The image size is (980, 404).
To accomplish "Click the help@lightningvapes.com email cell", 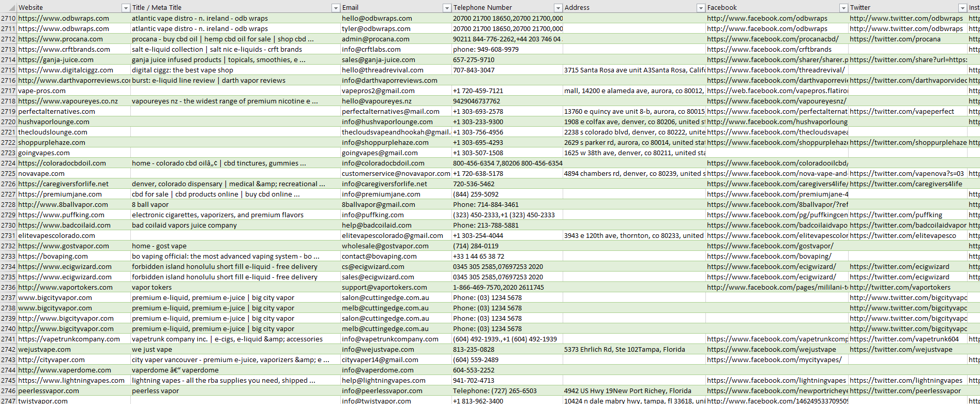I will (x=396, y=380).
